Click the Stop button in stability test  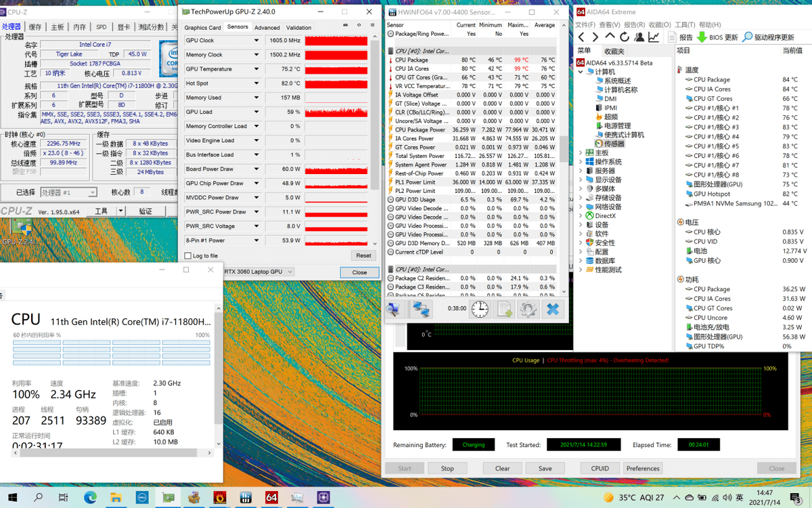tap(447, 468)
